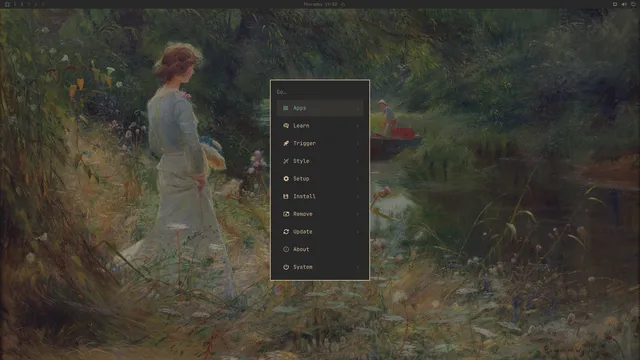
Task: Expand the Remove submenu chevron
Action: pyautogui.click(x=358, y=214)
